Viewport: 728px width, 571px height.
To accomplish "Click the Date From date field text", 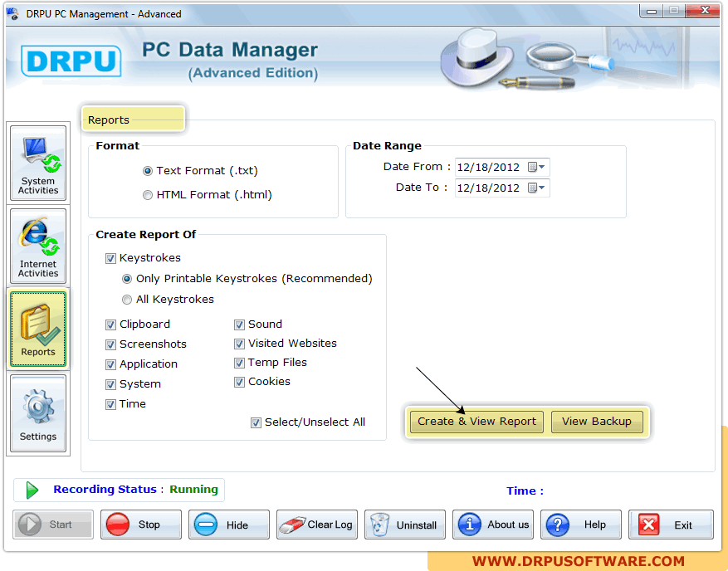I will click(488, 167).
